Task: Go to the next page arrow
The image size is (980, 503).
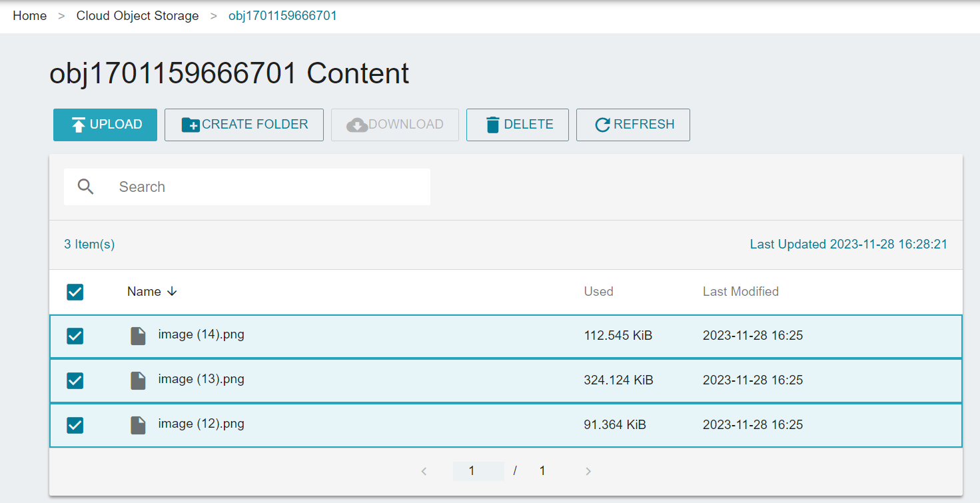Action: 588,471
